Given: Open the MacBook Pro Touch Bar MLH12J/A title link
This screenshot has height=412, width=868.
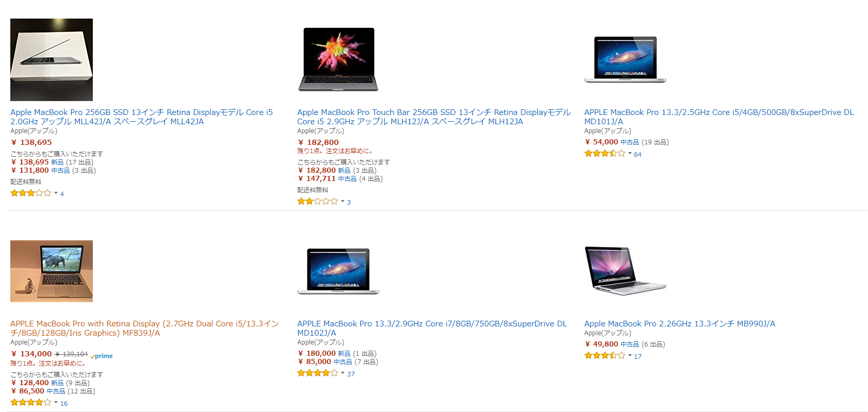Looking at the screenshot, I should point(434,117).
